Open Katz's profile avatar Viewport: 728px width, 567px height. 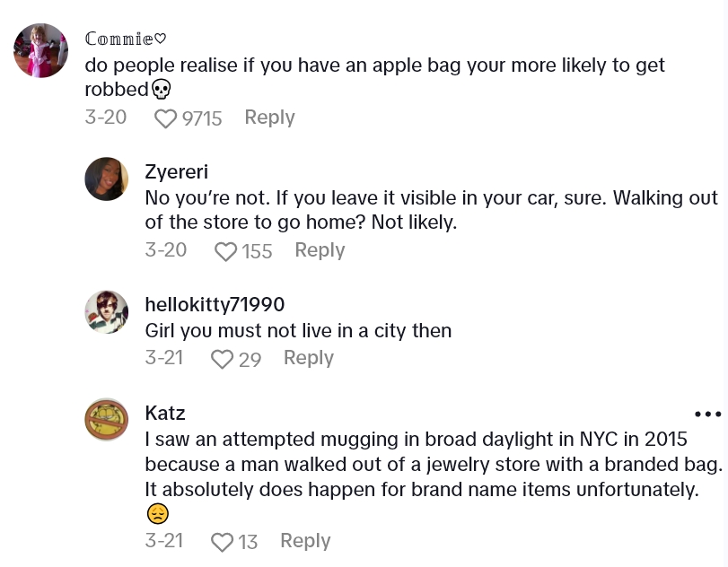pos(107,419)
